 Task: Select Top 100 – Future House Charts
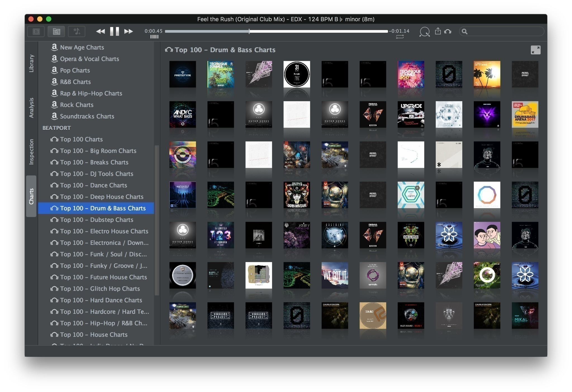[x=103, y=277]
